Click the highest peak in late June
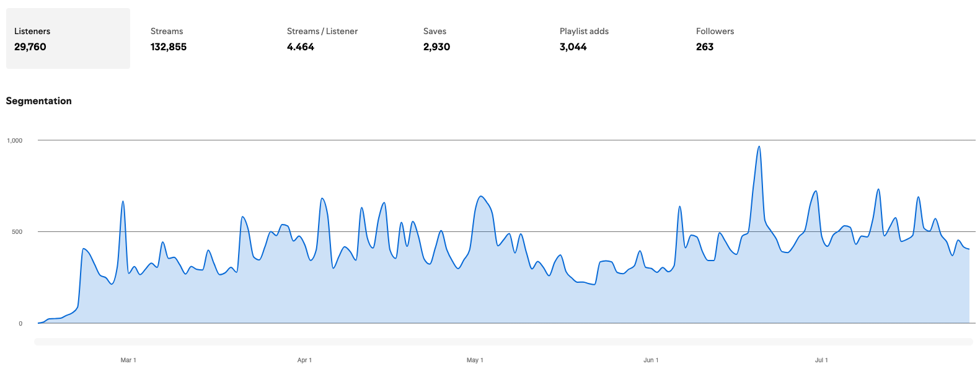 tap(759, 147)
